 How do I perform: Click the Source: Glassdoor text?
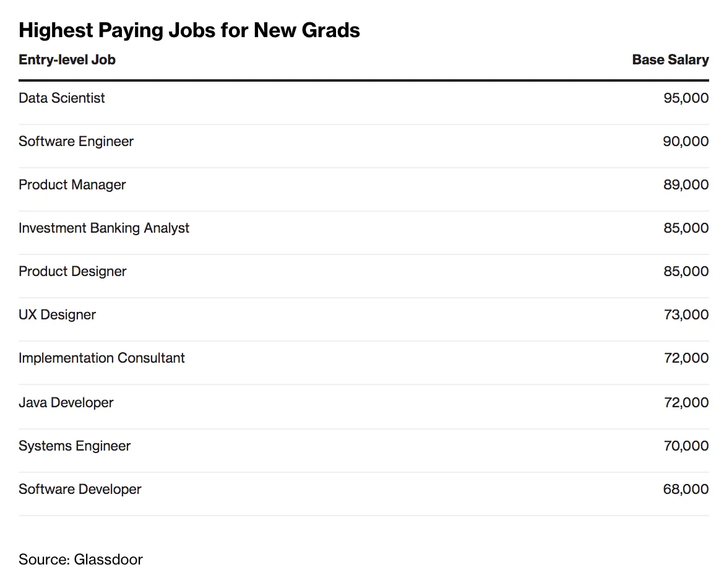coord(80,560)
